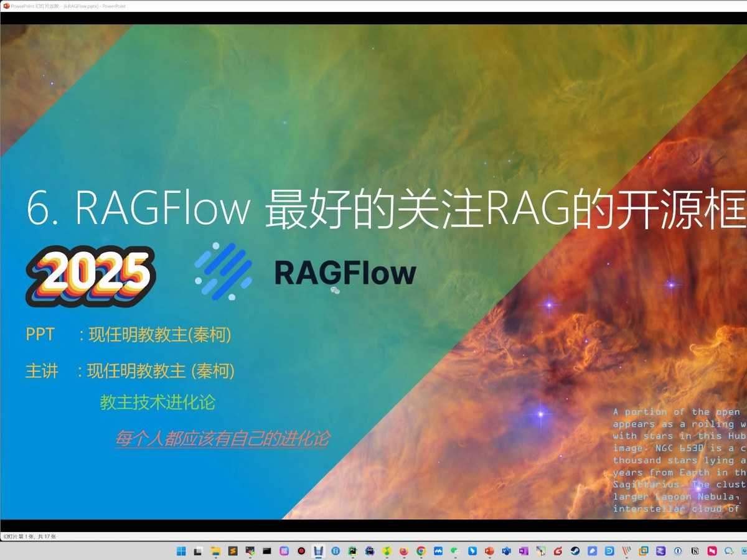Screen dimensions: 747x560
Task: Click the slide title '6. RAGFlow 最好的关注RAG的开源框'
Action: click(386, 210)
